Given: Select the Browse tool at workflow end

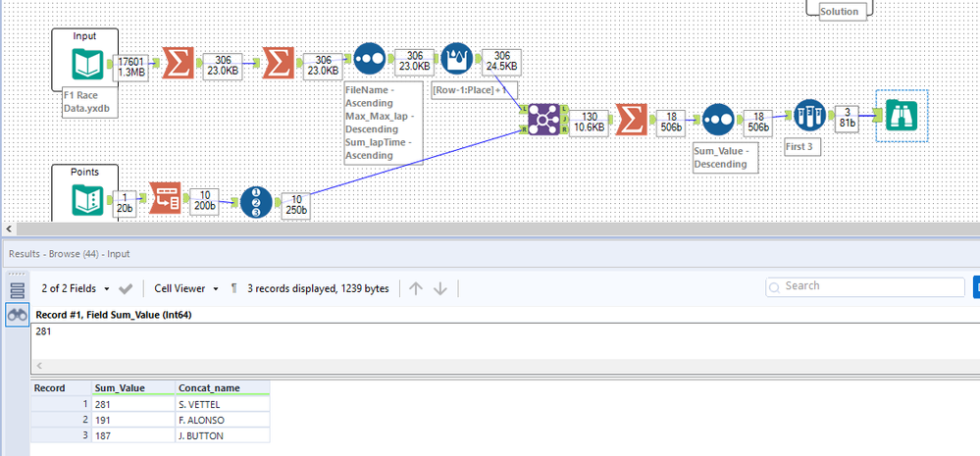Looking at the screenshot, I should (902, 115).
